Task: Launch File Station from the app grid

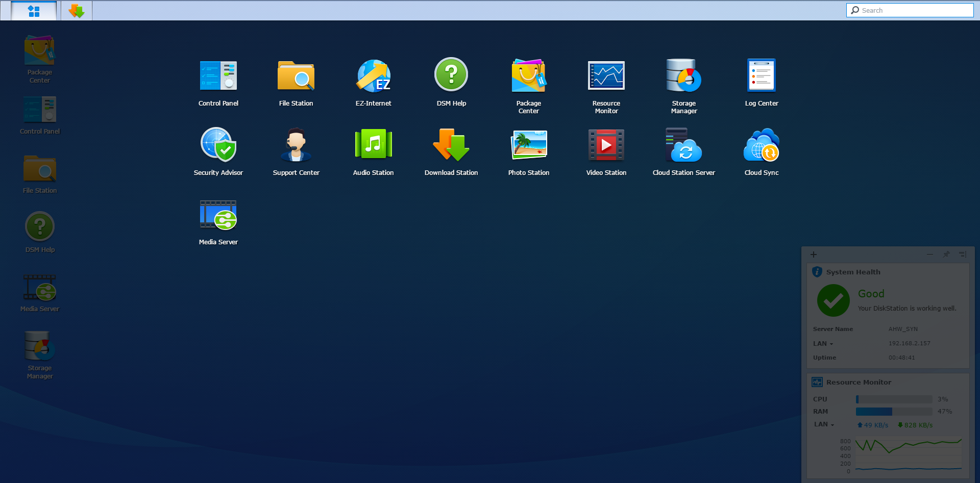Action: click(296, 82)
